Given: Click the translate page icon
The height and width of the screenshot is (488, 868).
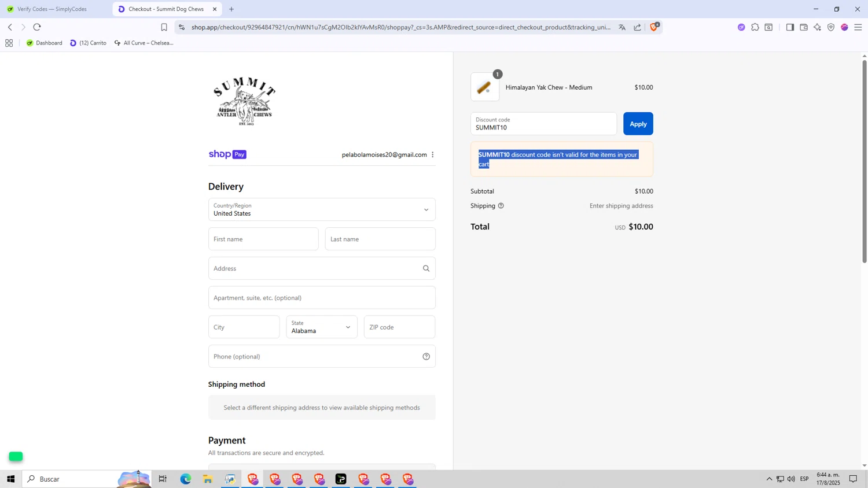Looking at the screenshot, I should [x=622, y=27].
